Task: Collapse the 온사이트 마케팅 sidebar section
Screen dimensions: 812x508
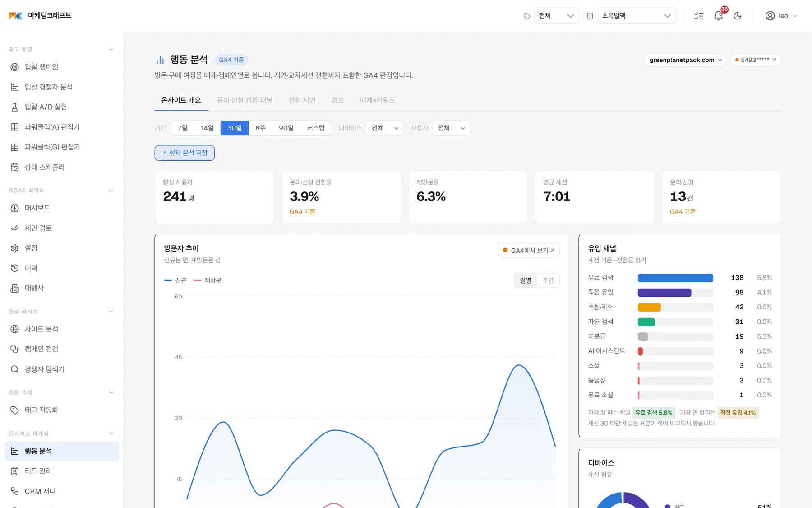Action: click(111, 433)
